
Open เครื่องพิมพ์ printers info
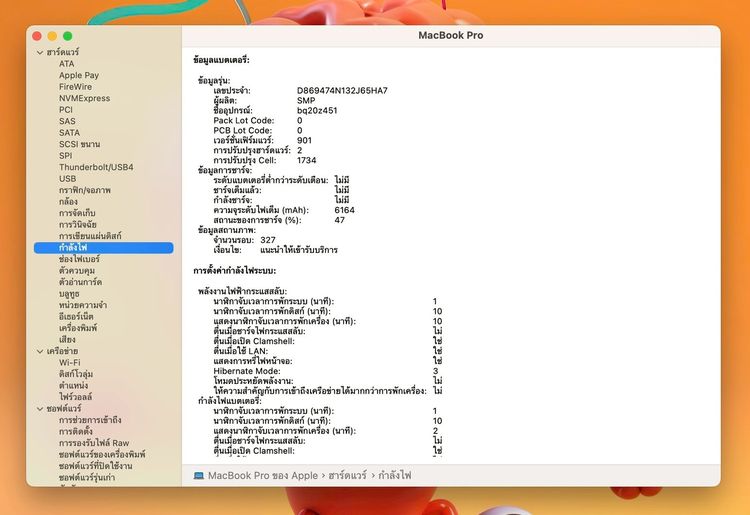(78, 328)
